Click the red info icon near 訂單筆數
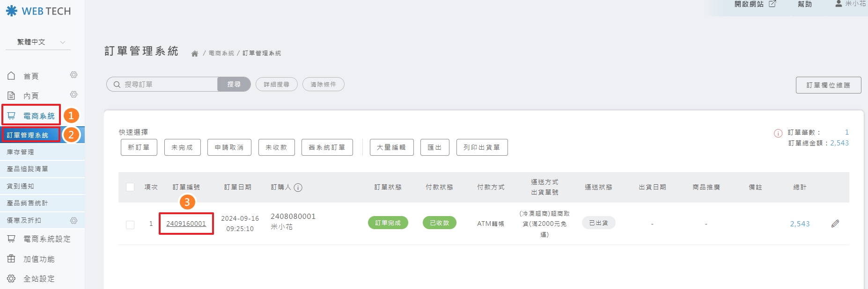868x289 pixels. 778,133
